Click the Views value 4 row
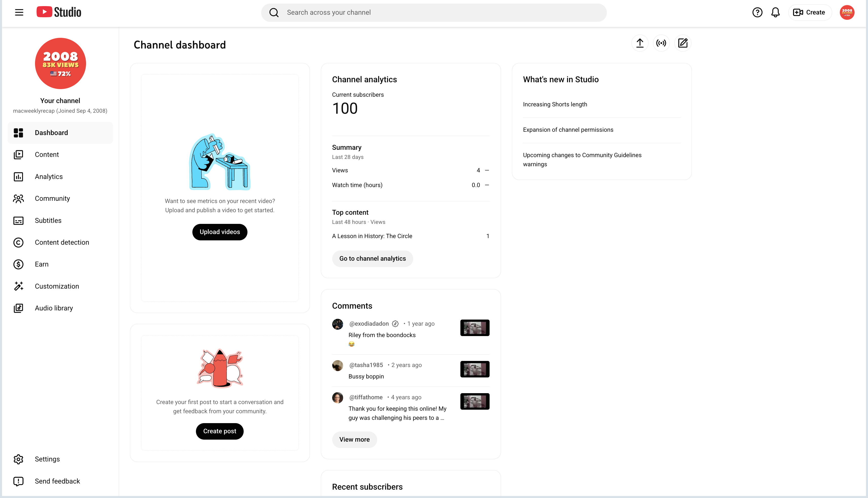 coord(410,170)
